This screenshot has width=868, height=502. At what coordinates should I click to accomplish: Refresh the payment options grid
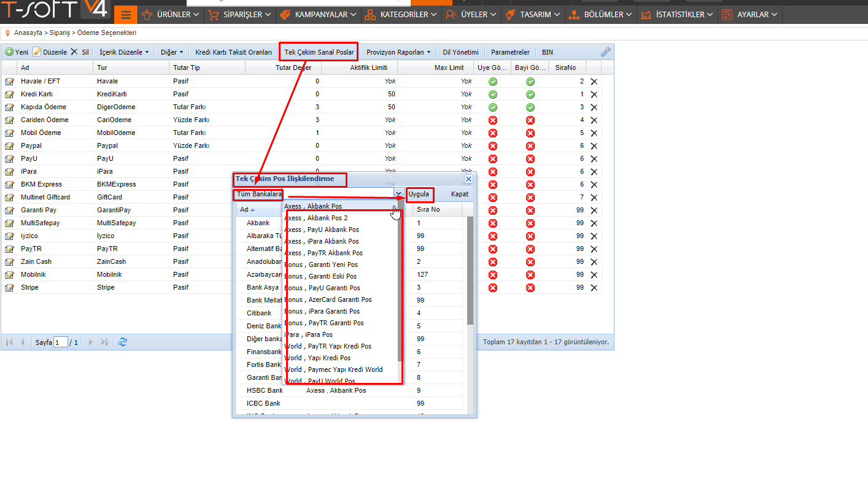click(123, 342)
